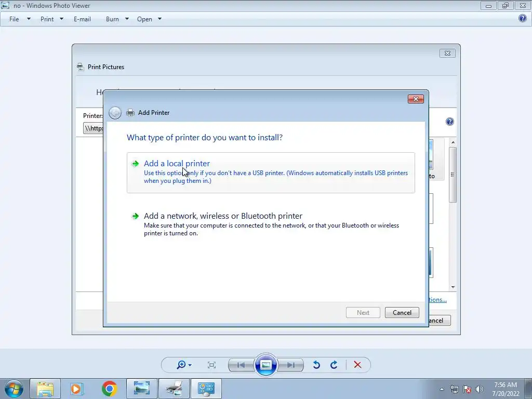532x399 pixels.
Task: Open Google Chrome from taskbar
Action: 109,389
